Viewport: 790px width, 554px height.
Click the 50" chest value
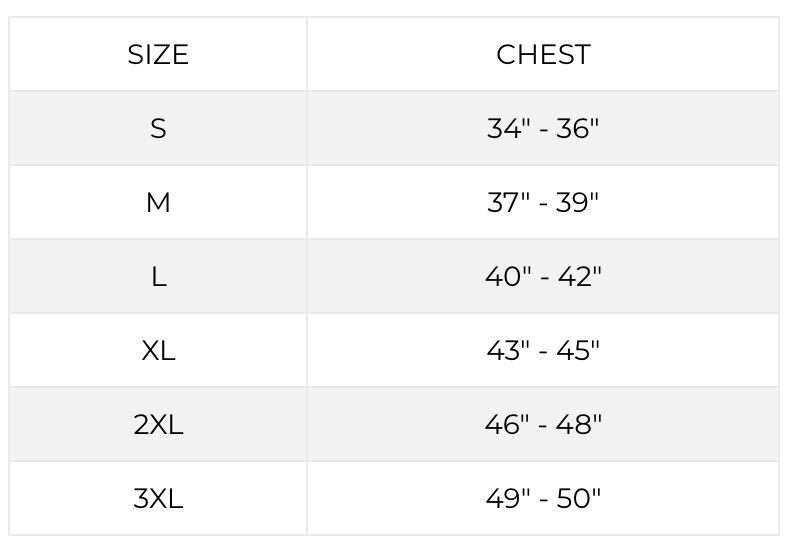pos(581,499)
